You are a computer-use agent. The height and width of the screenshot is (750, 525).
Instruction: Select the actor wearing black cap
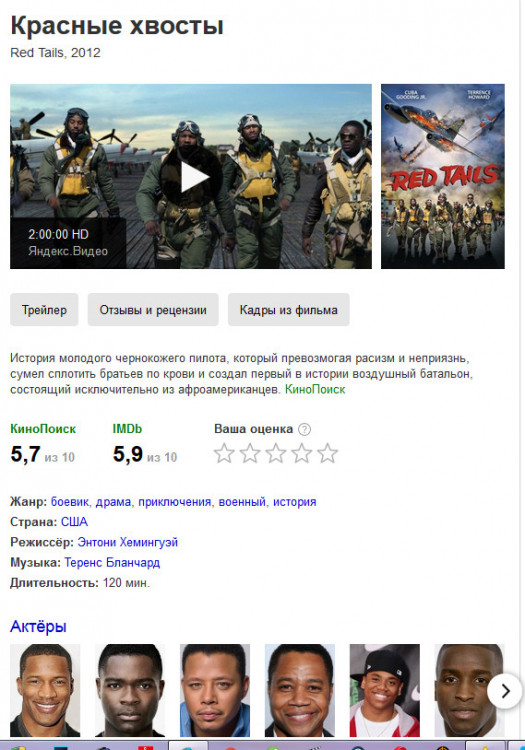pos(384,690)
